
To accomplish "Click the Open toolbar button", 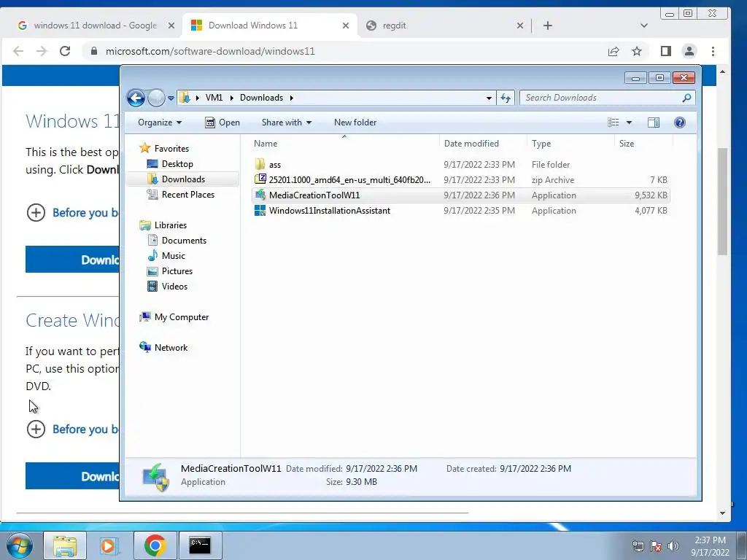I will (x=222, y=122).
